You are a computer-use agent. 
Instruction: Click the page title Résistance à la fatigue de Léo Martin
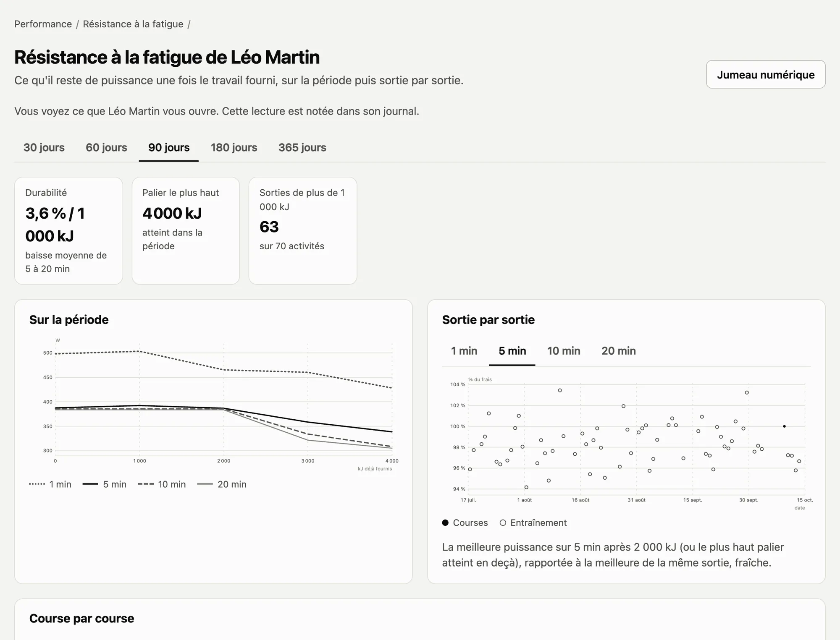(x=167, y=57)
